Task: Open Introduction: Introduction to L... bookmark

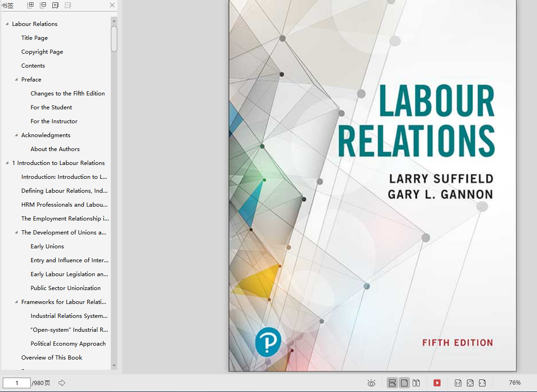Action: 64,177
